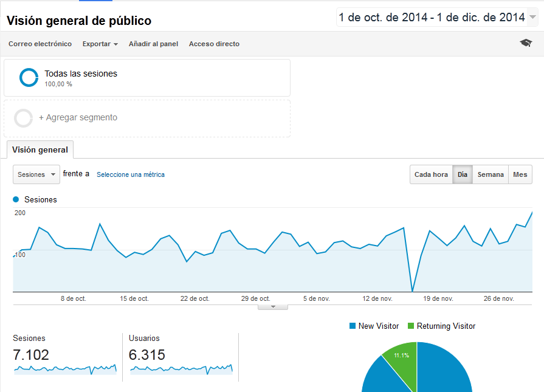Open the graduation cap help icon
This screenshot has width=544, height=392.
(526, 43)
